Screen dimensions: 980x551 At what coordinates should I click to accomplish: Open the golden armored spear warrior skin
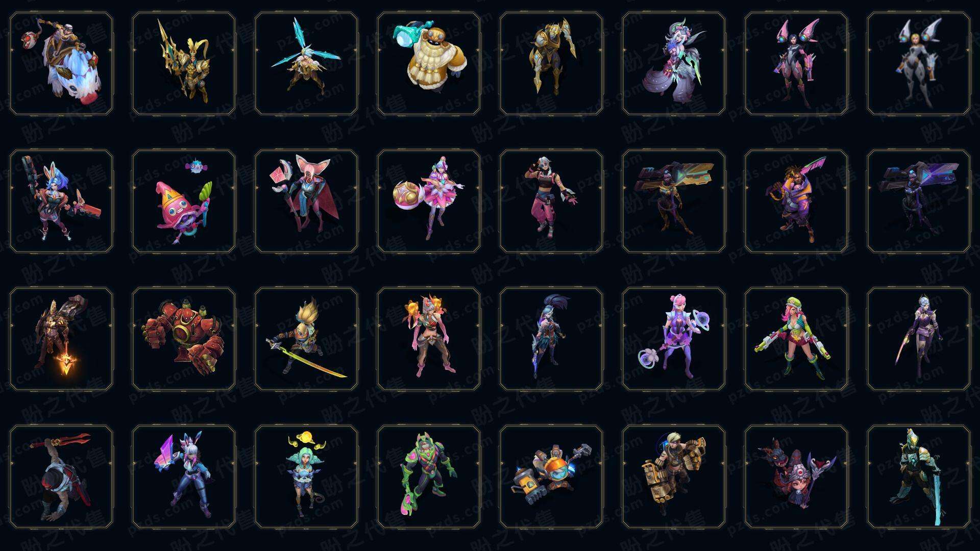coord(184,64)
